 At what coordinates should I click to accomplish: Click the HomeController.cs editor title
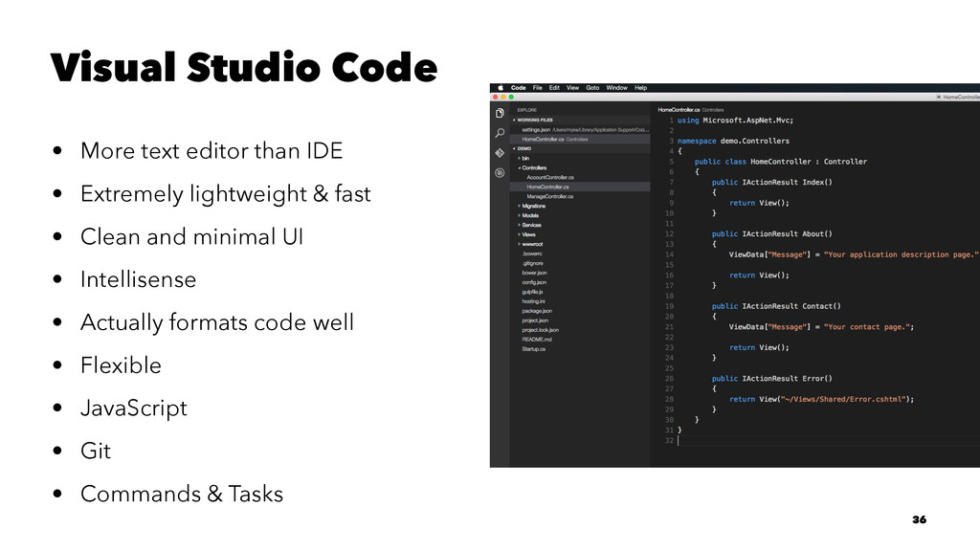tap(679, 110)
